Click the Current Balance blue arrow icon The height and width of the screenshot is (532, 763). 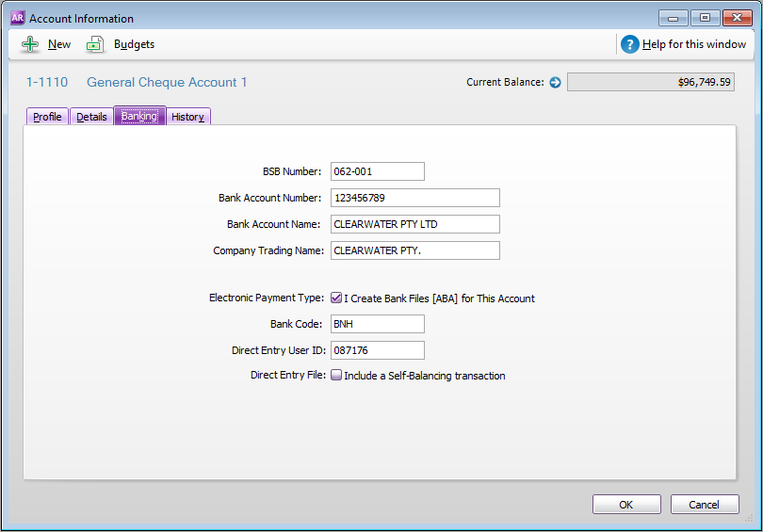click(x=555, y=83)
